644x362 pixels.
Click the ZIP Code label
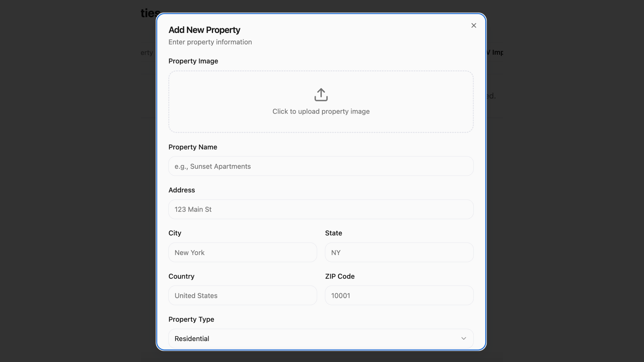click(340, 276)
